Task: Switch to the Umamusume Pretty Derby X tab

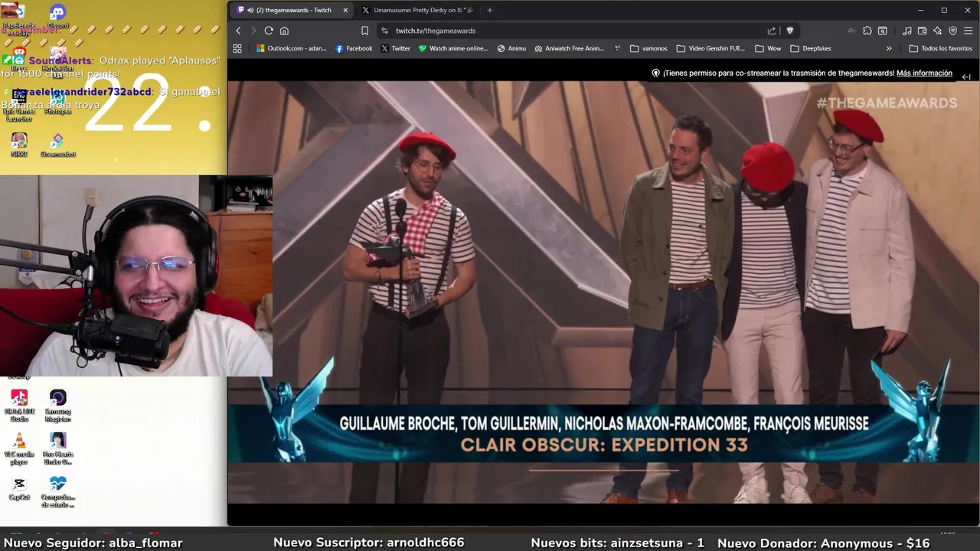Action: 417,10
